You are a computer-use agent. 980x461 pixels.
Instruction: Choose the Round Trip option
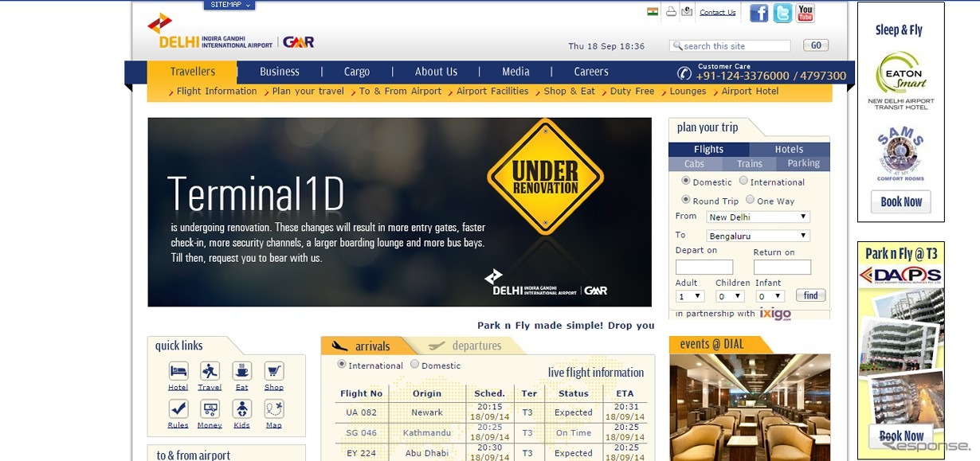(x=685, y=200)
